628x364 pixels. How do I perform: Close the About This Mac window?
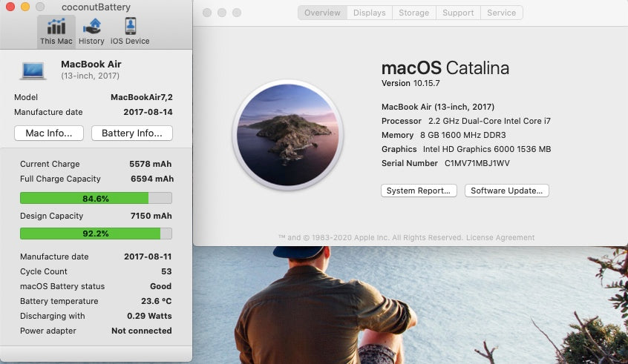point(207,13)
